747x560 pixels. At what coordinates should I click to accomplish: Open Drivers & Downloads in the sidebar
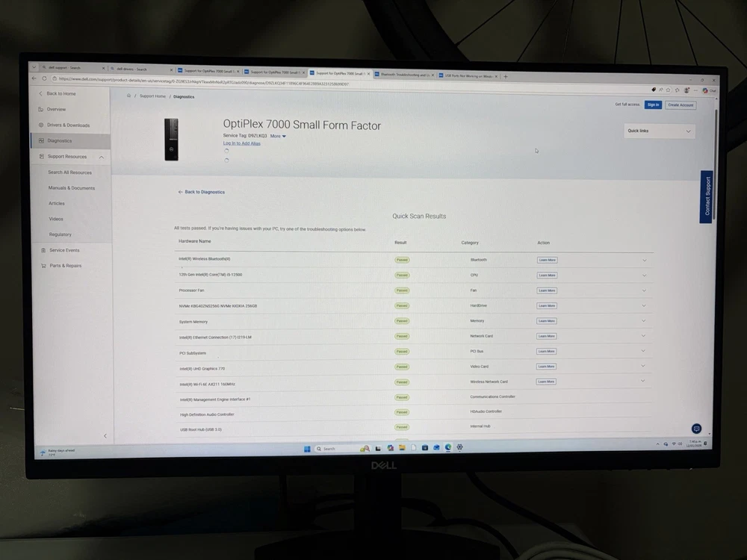click(x=68, y=125)
